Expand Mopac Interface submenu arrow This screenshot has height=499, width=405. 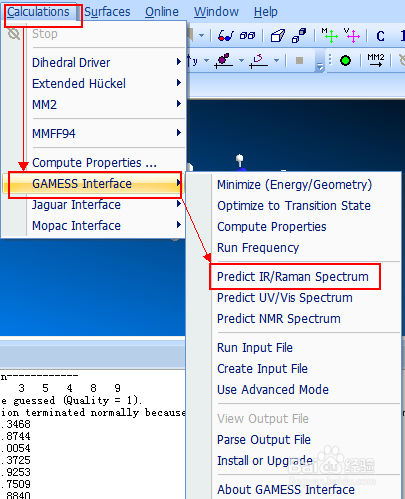click(x=179, y=225)
